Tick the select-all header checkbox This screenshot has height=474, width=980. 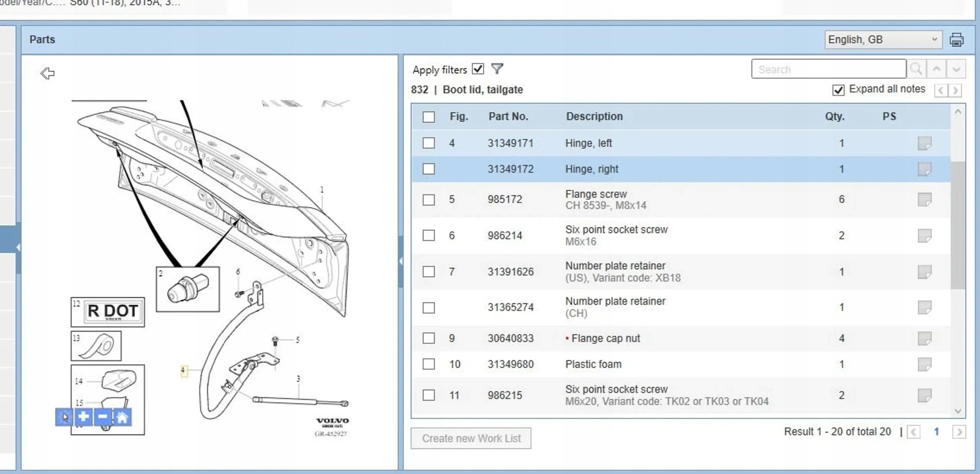(428, 117)
